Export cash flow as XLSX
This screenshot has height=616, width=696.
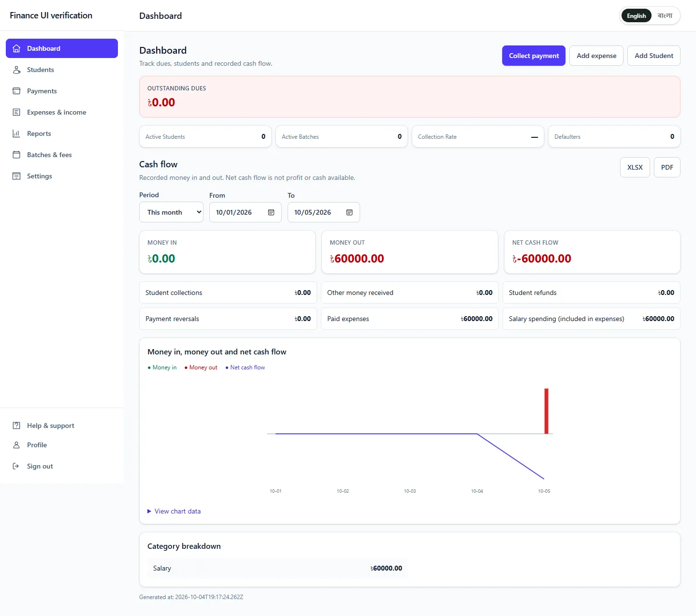point(635,167)
